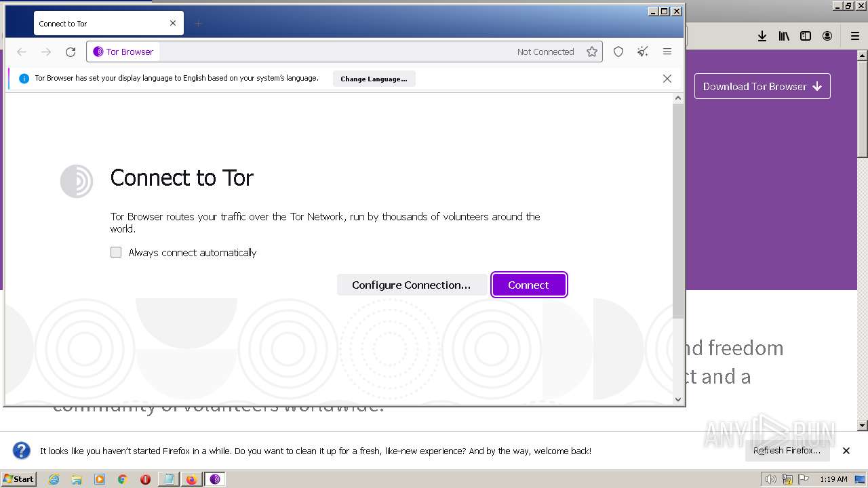This screenshot has height=488, width=868.
Task: Click the volume tray icon
Action: (x=771, y=479)
